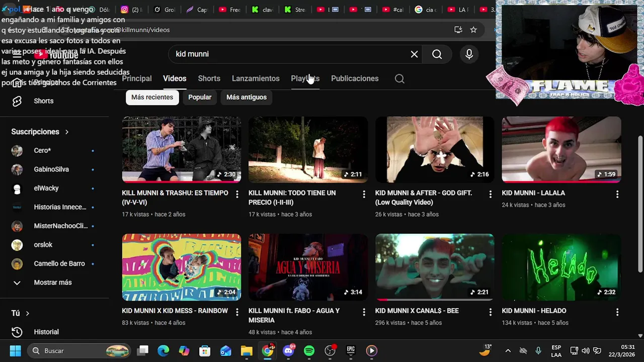Select the Publicaciones channel tab
This screenshot has height=362, width=644.
click(355, 78)
